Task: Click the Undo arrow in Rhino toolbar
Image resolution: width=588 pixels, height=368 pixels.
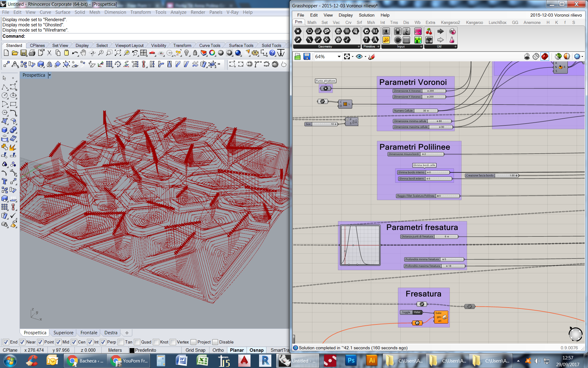Action: tap(75, 53)
